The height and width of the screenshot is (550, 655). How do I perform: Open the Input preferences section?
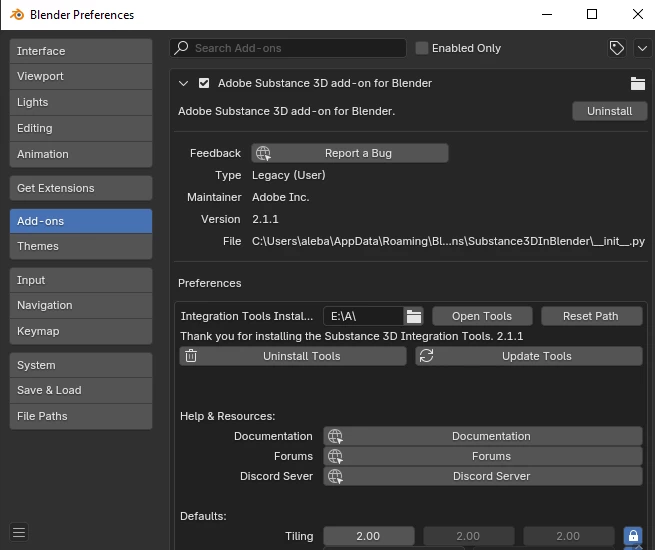pyautogui.click(x=81, y=280)
